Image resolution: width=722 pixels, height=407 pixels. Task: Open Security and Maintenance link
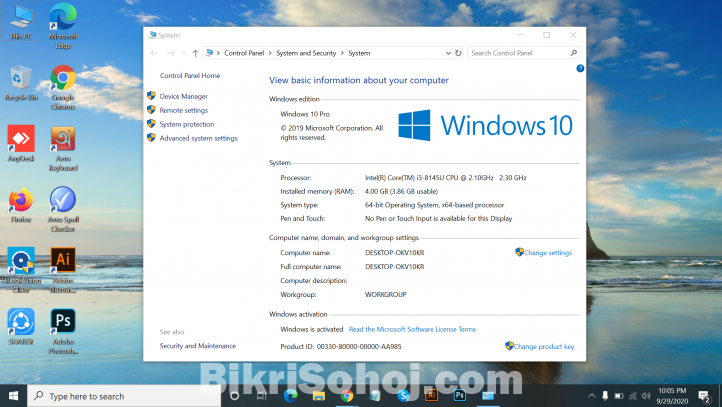pyautogui.click(x=198, y=346)
